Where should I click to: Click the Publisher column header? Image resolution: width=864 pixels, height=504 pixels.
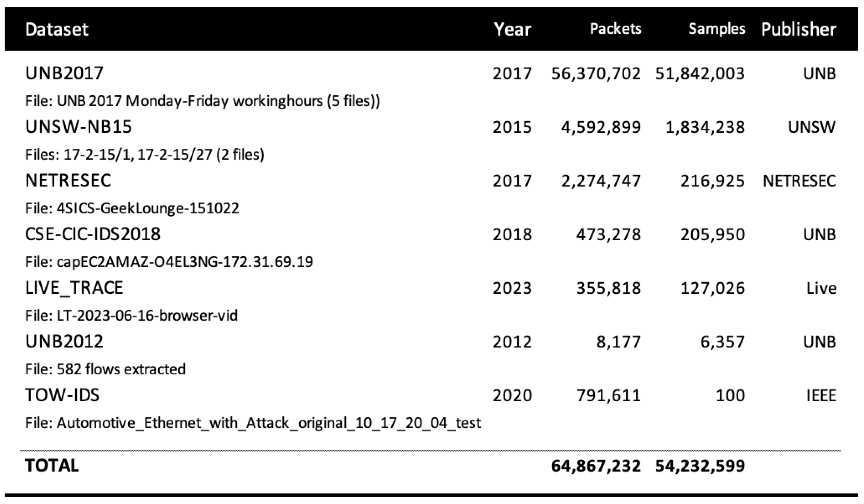pos(799,29)
